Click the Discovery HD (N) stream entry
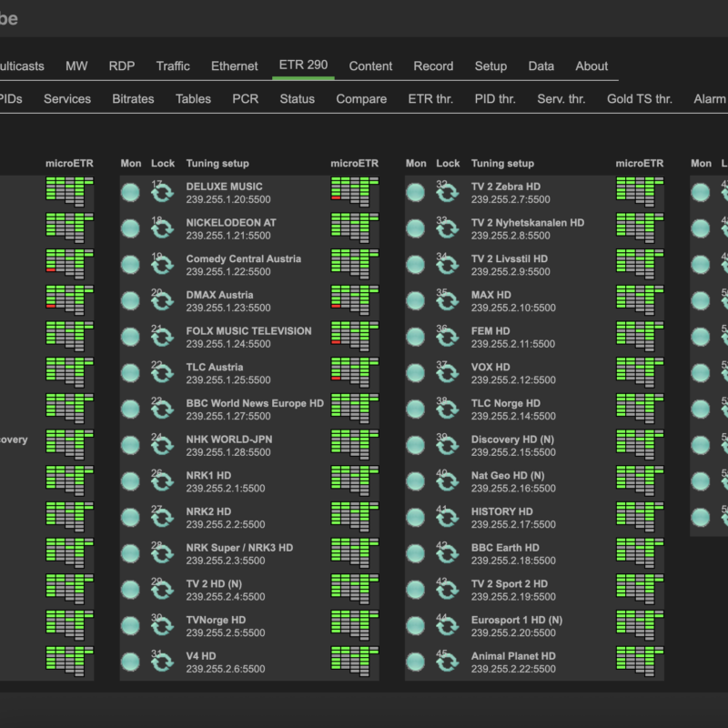Viewport: 728px width, 728px height. (x=512, y=445)
